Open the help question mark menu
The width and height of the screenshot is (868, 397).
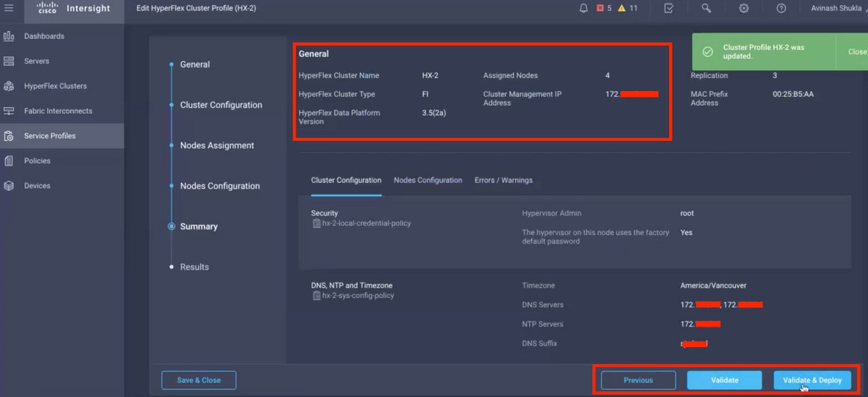781,8
